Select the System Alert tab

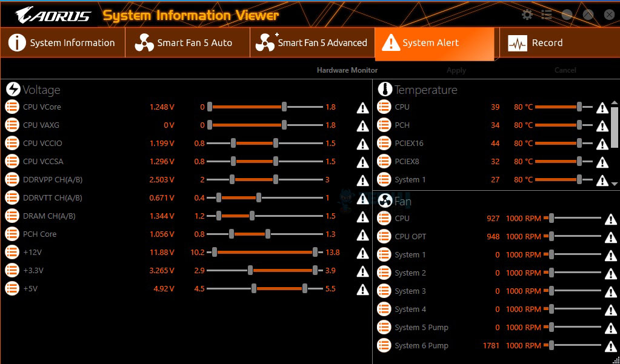435,44
